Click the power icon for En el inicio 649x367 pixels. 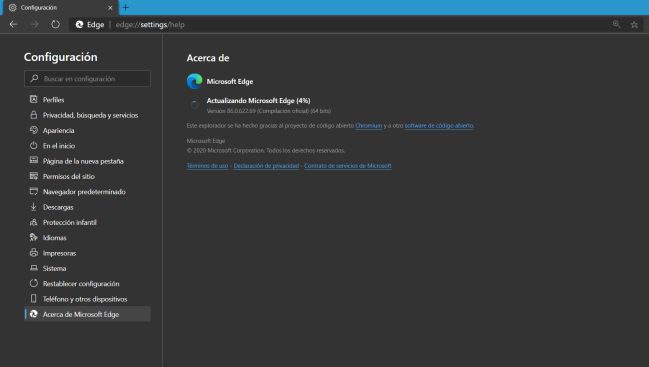(34, 145)
